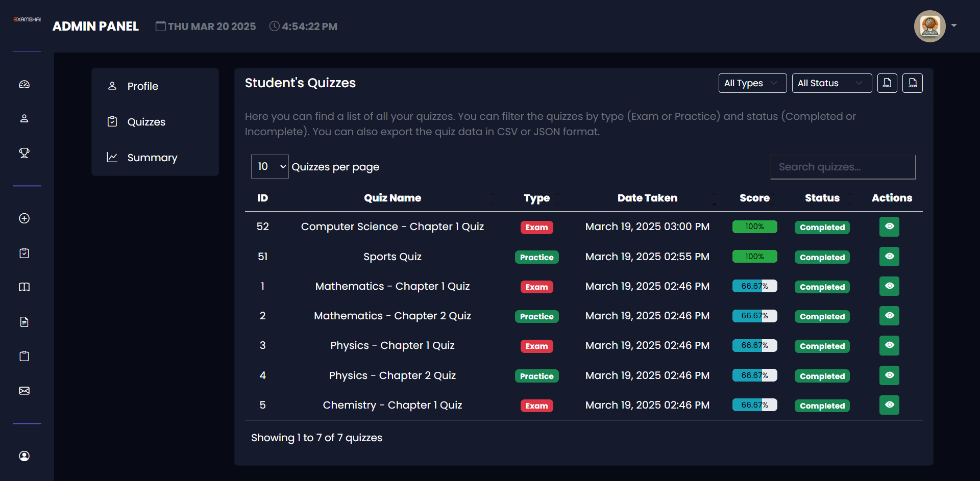Click the plus circle icon in the sidebar
980x481 pixels.
point(24,218)
